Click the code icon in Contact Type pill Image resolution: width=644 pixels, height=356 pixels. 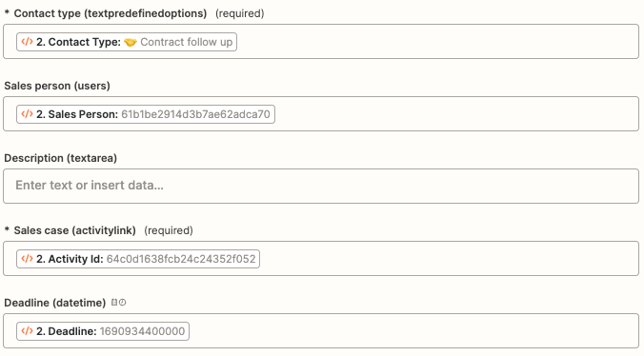click(27, 42)
